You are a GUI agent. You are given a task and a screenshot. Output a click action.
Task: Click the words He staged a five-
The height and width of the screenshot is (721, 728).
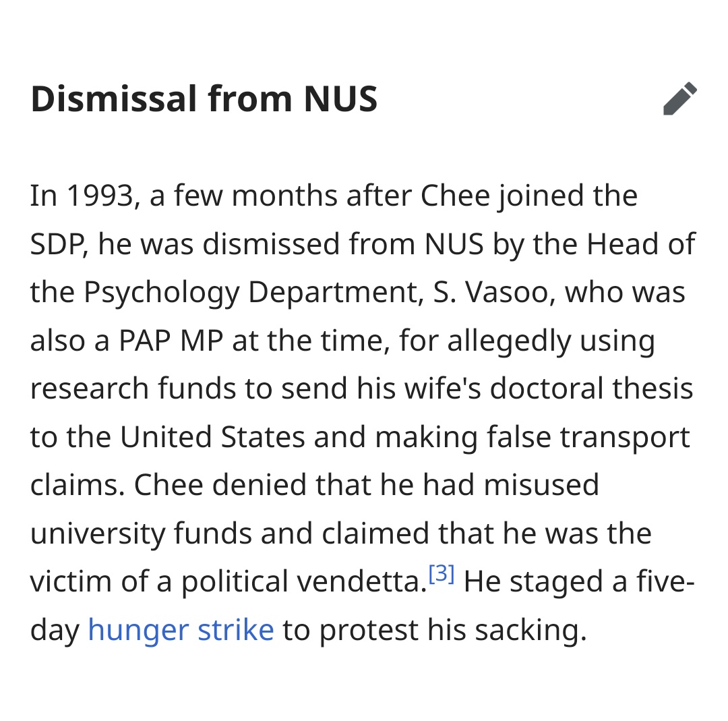(579, 582)
